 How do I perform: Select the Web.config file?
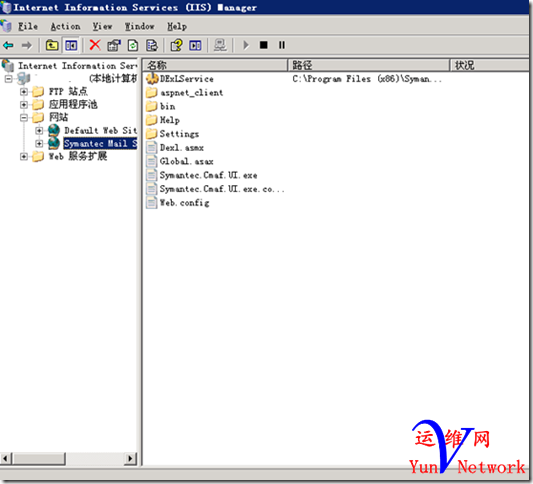(x=184, y=203)
